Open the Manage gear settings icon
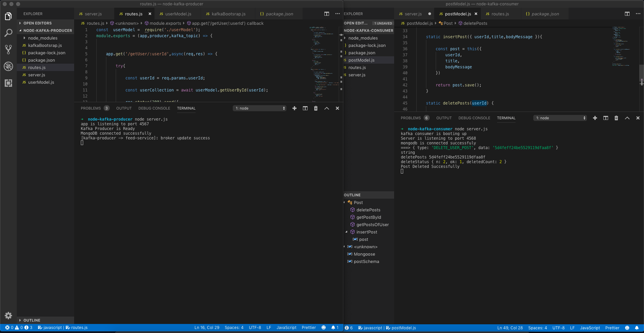This screenshot has height=333, width=644. (x=8, y=315)
